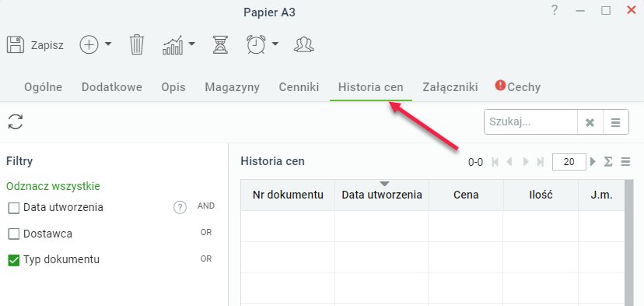This screenshot has width=644, height=306.
Task: Switch to the Dodatkowe tab
Action: [112, 87]
